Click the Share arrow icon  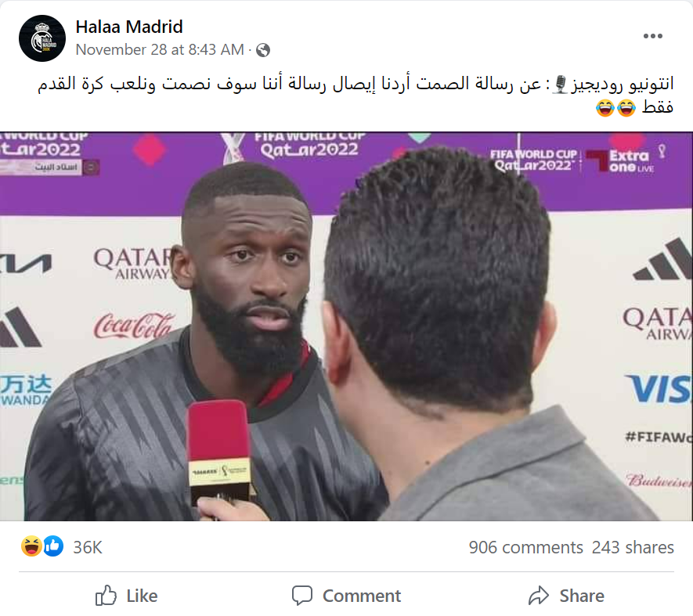[x=539, y=595]
